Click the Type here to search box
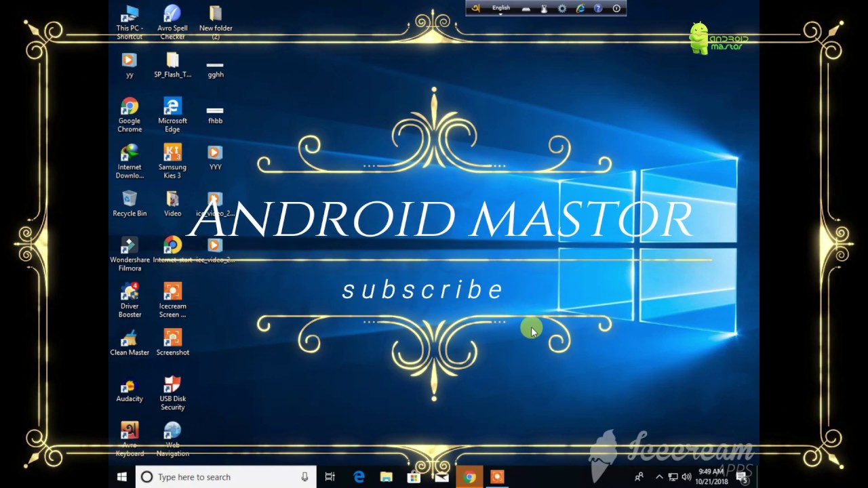This screenshot has width=868, height=488. tap(225, 477)
